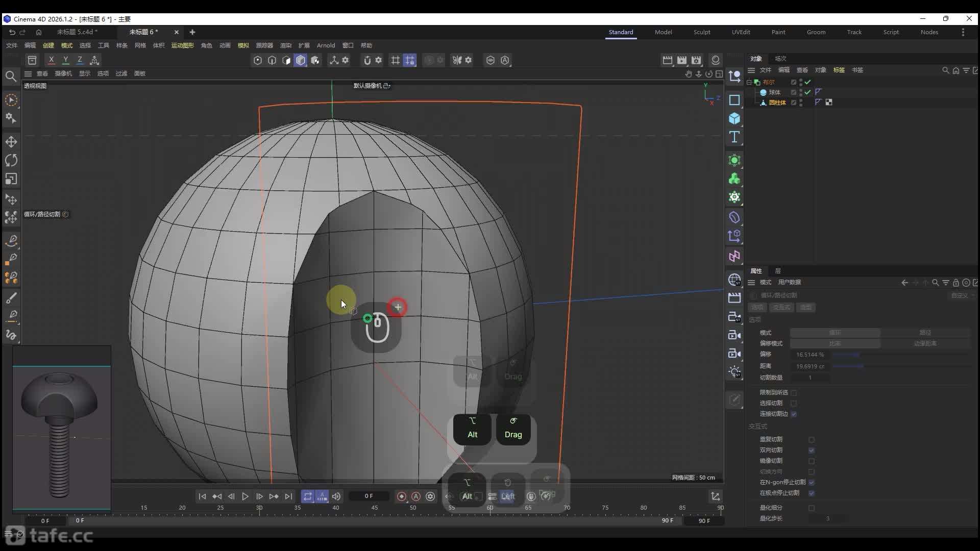The image size is (980, 551).
Task: Click the Home icon beside undo arrows
Action: pos(38,32)
